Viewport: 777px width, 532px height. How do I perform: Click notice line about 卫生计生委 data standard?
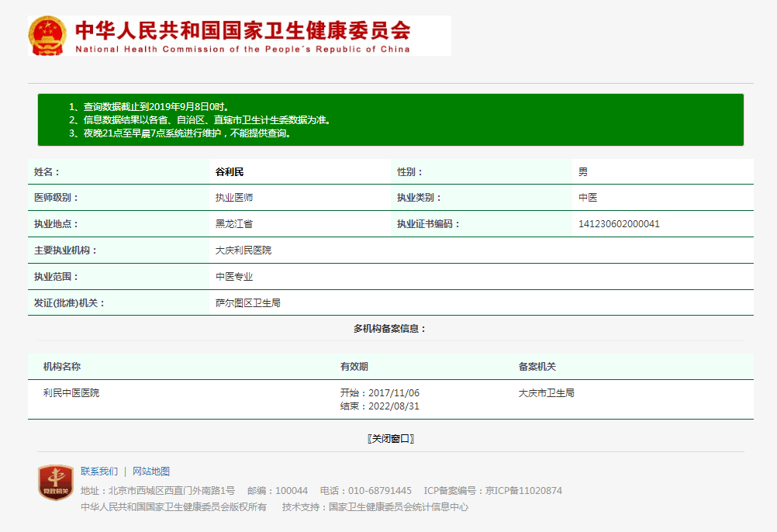click(200, 120)
